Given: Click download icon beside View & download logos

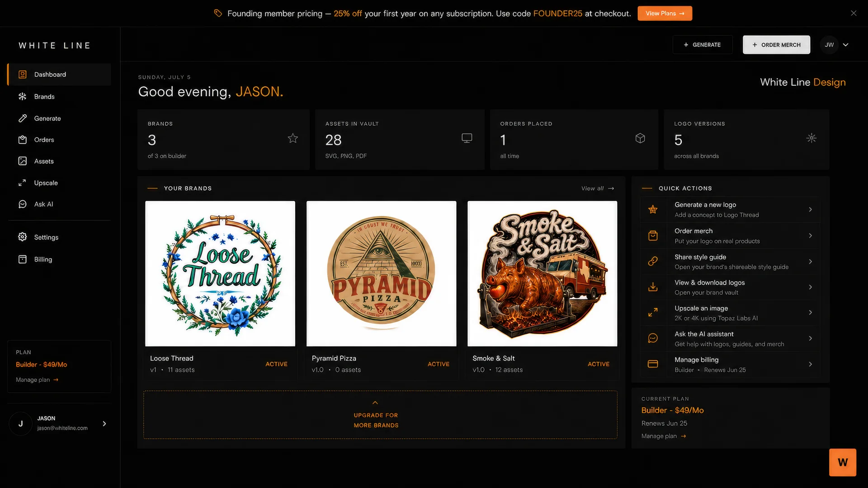Looking at the screenshot, I should [x=653, y=287].
